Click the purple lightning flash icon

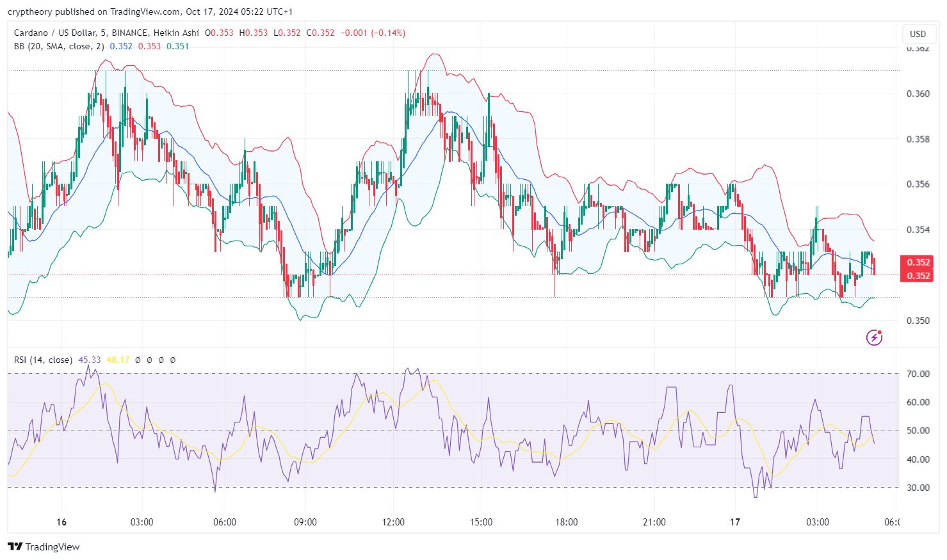(874, 337)
